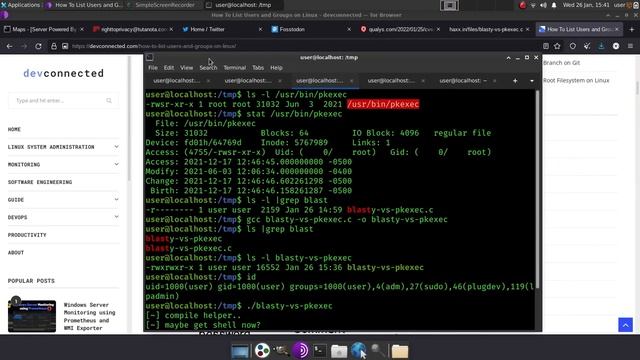Reload the devconnected page
Image resolution: width=640 pixels, height=360 pixels.
(38, 46)
